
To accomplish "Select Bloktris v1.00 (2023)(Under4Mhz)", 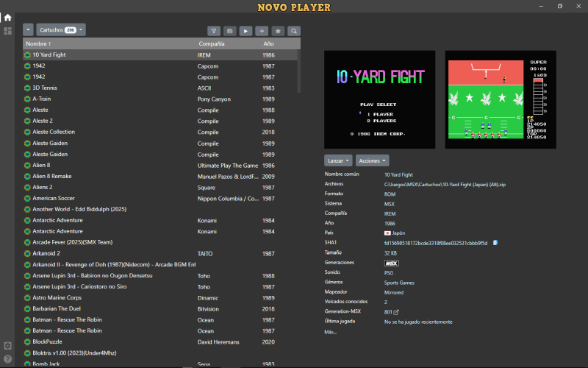I will pos(160,353).
